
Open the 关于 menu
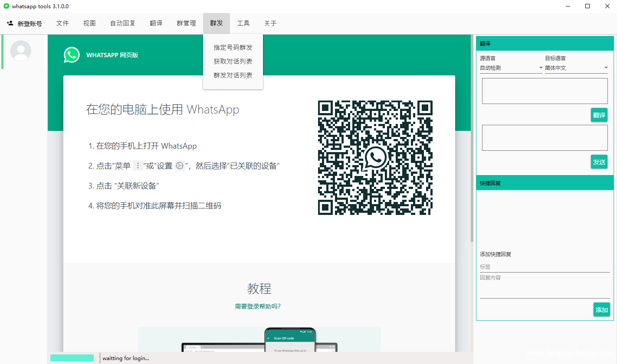click(x=270, y=23)
